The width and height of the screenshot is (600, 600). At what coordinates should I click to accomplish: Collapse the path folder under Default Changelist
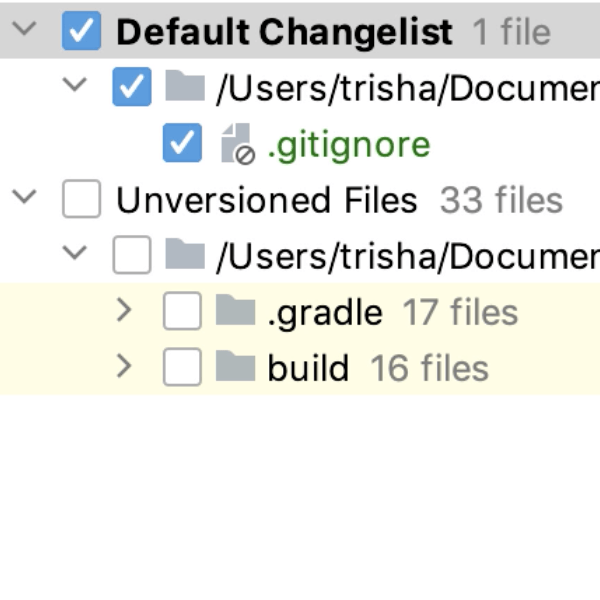75,86
